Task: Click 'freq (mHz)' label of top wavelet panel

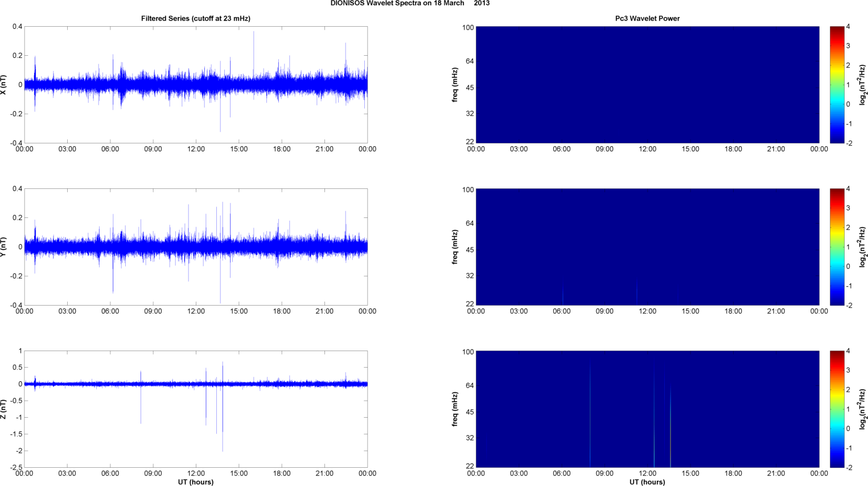Action: [455, 85]
